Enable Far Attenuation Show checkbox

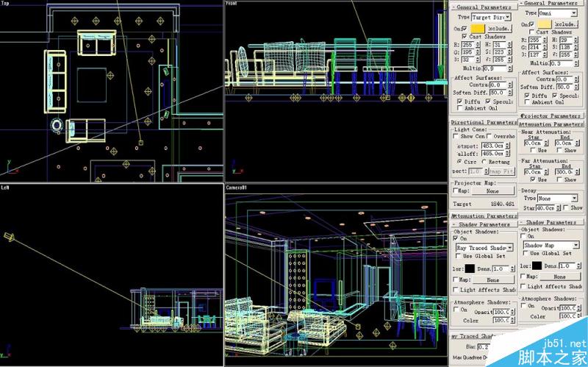tap(559, 179)
